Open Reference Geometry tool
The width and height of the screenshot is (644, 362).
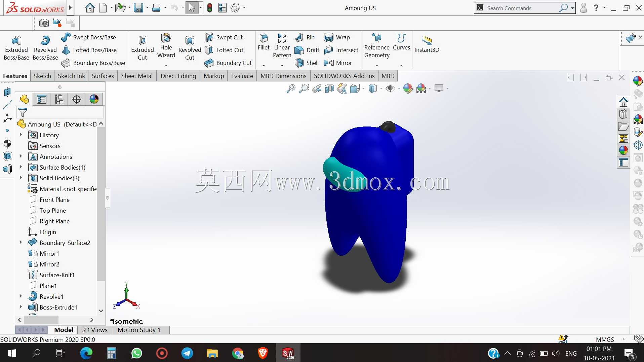[377, 46]
